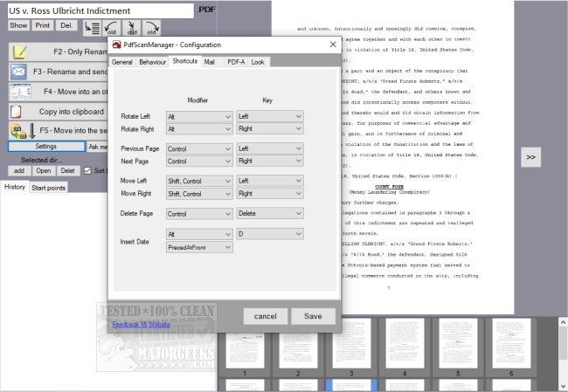Open Next Page key dropdown
The image size is (568, 392).
(x=270, y=161)
